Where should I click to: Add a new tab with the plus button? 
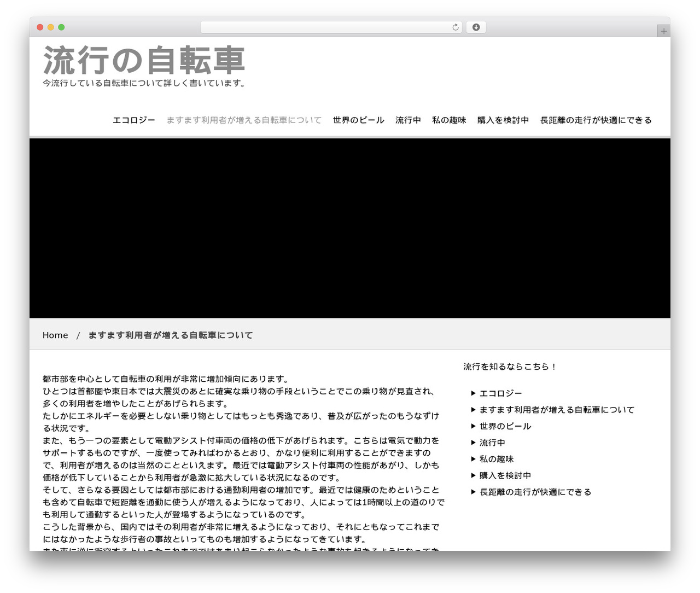[664, 31]
